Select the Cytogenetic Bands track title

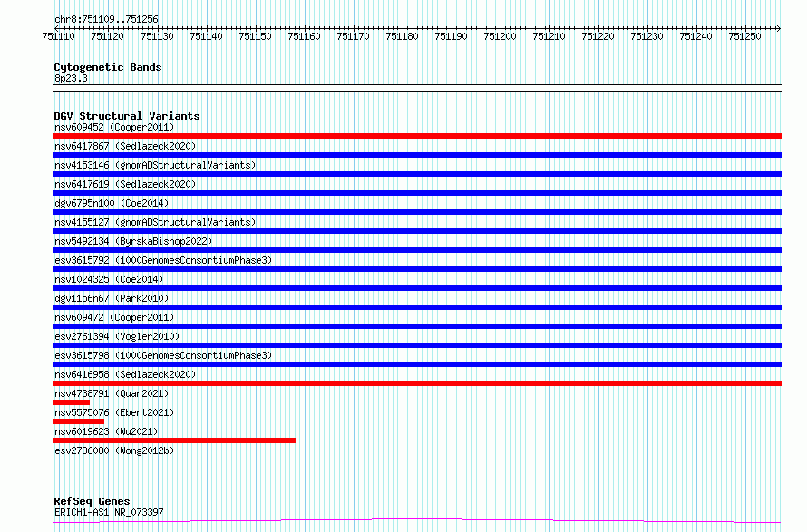coord(108,67)
